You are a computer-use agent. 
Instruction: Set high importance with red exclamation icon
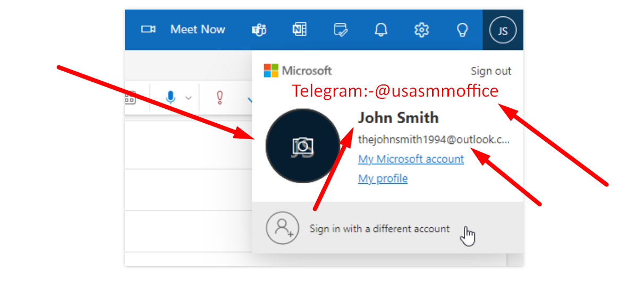[x=219, y=98]
